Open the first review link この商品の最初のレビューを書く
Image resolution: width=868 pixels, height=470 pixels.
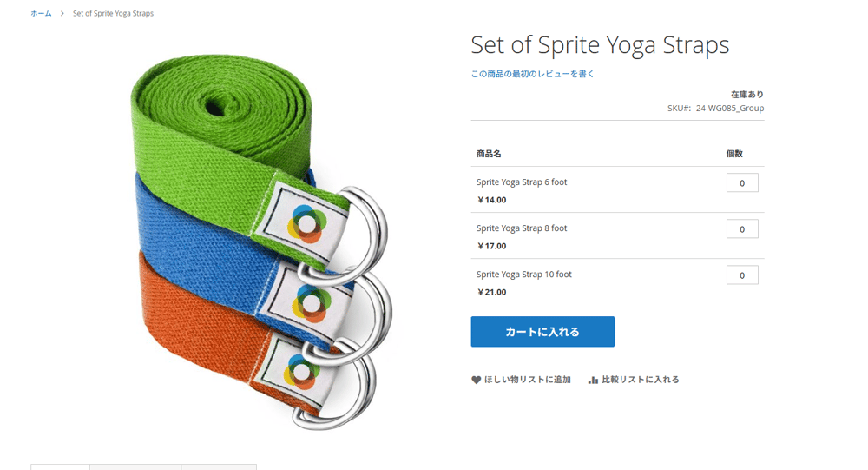click(x=533, y=74)
